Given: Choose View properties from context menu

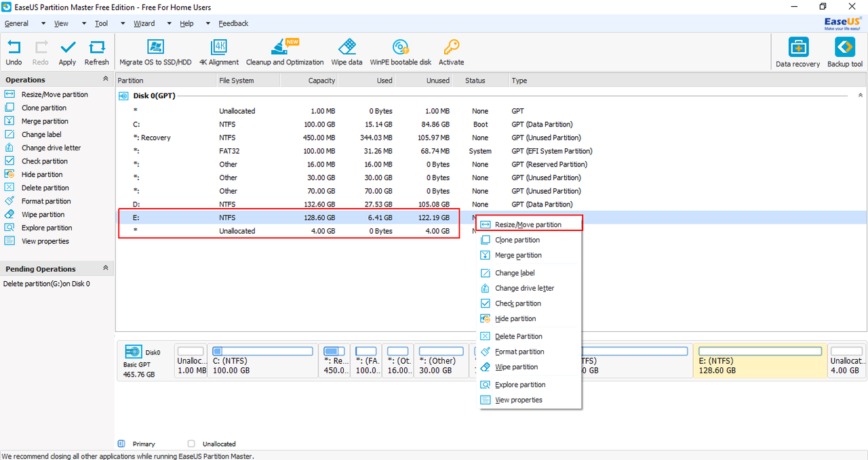Looking at the screenshot, I should click(x=530, y=400).
